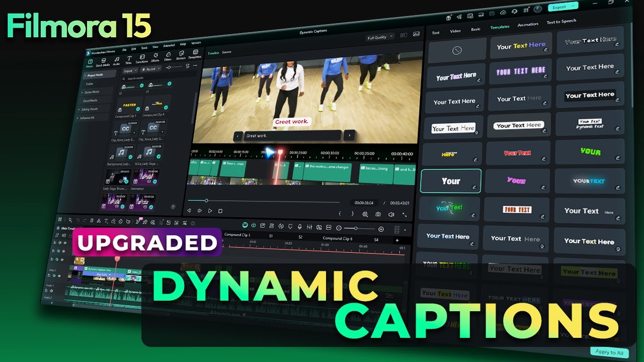
Task: Click the mark-in curly brace icon
Action: (340, 214)
